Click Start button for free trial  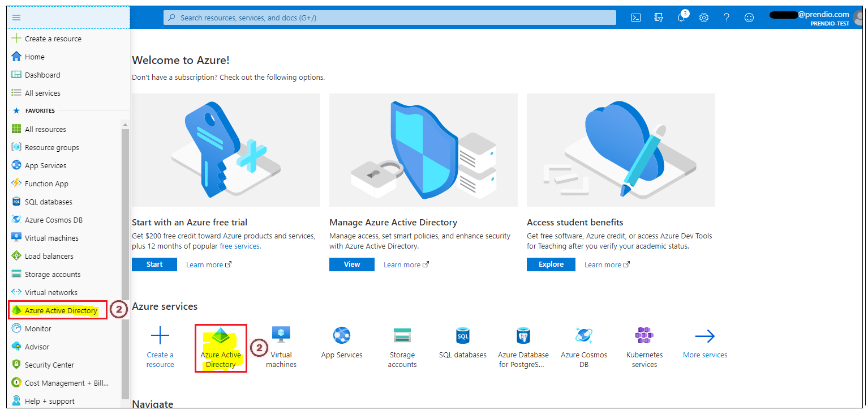(x=154, y=264)
